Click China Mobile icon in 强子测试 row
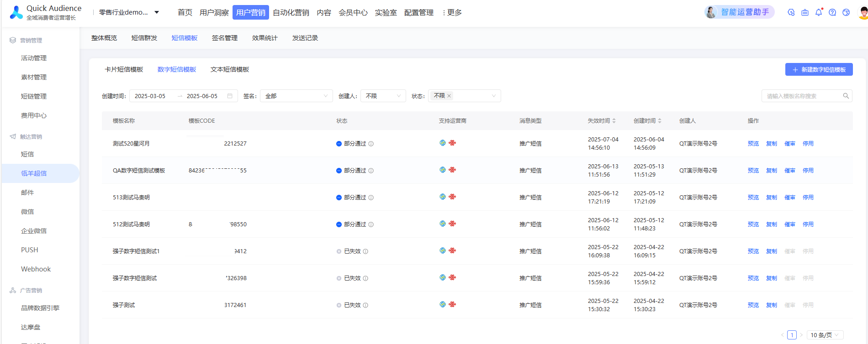This screenshot has height=344, width=868. point(443,304)
